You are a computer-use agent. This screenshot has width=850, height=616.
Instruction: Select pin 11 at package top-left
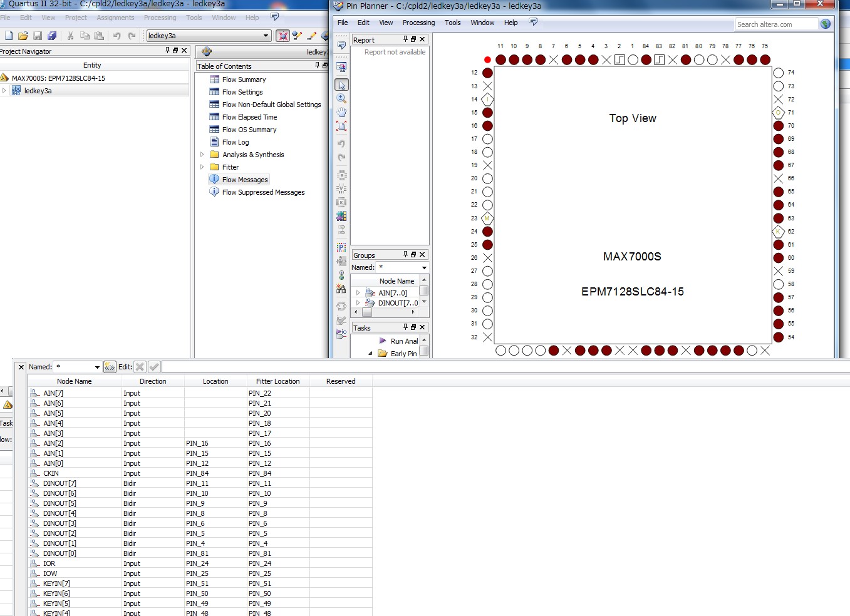500,59
